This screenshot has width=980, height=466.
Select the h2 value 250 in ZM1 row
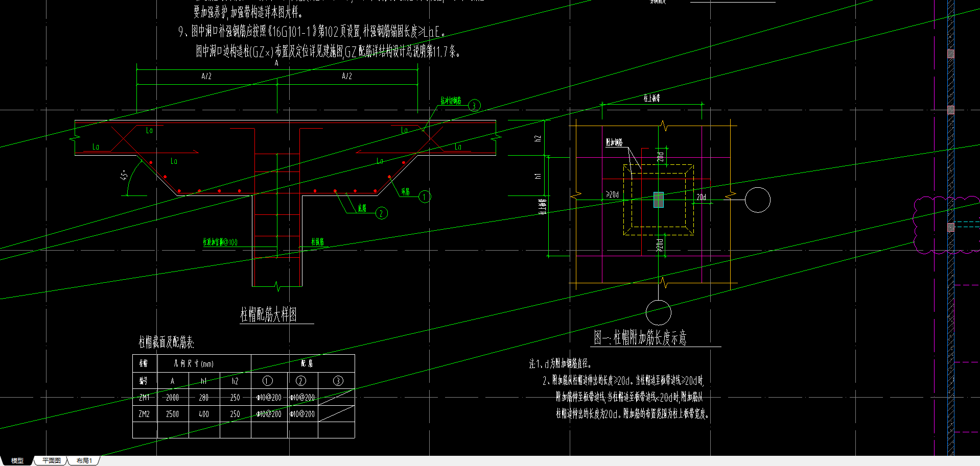[x=235, y=397]
